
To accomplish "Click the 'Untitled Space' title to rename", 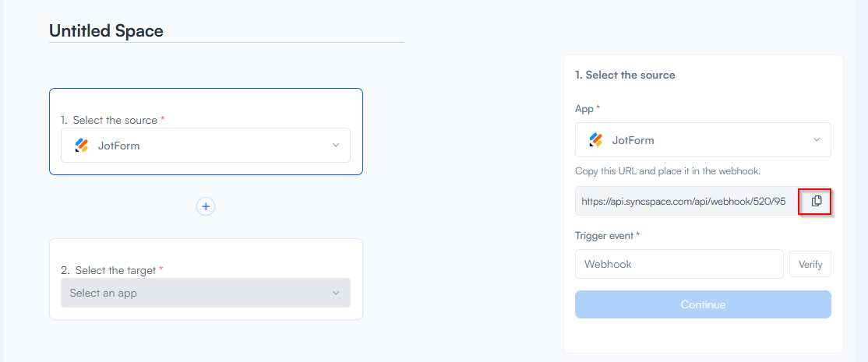I will pyautogui.click(x=107, y=31).
